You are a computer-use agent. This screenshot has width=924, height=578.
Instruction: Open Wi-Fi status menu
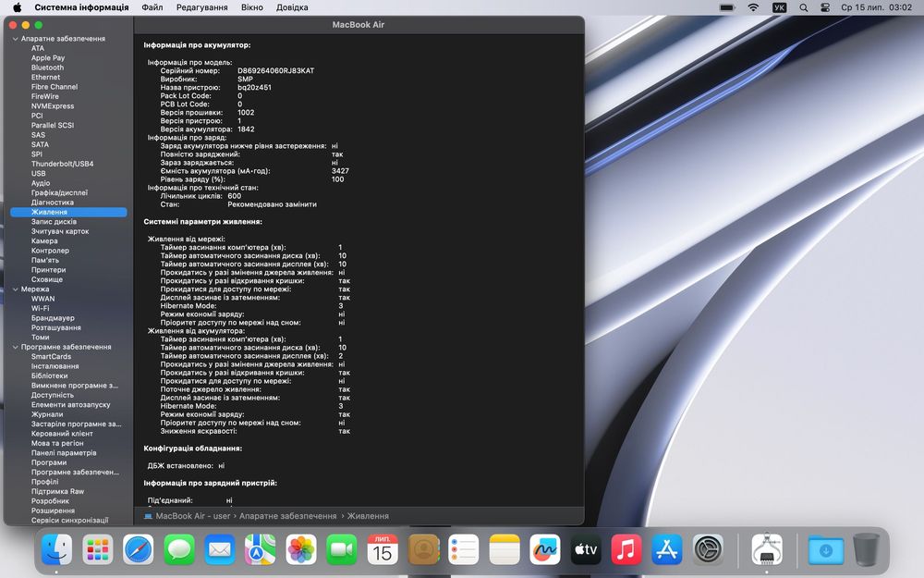coord(753,7)
